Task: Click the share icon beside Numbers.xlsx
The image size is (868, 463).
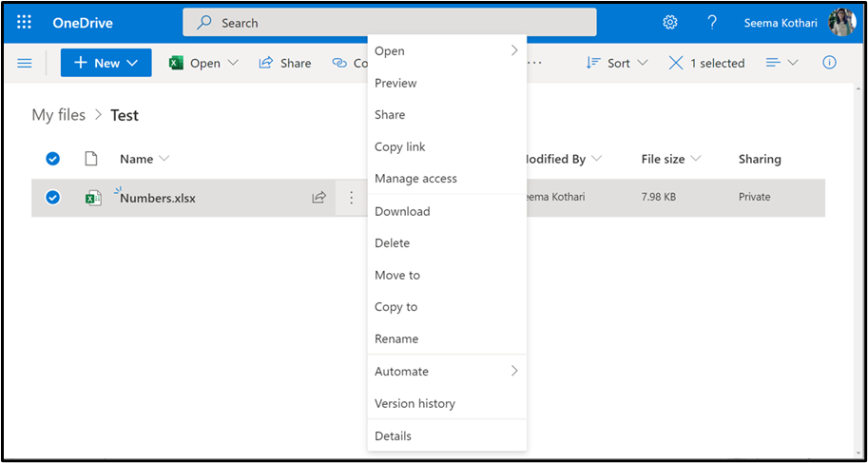Action: 319,198
